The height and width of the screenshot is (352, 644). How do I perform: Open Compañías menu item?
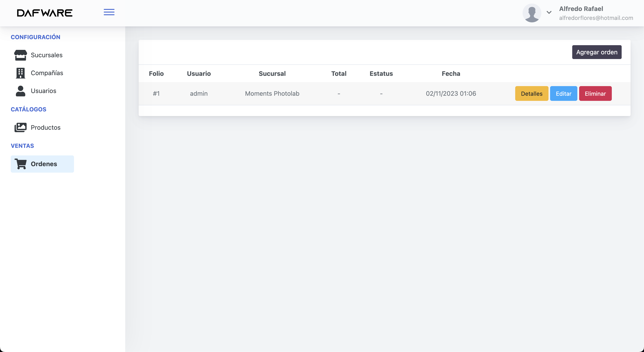pos(47,73)
